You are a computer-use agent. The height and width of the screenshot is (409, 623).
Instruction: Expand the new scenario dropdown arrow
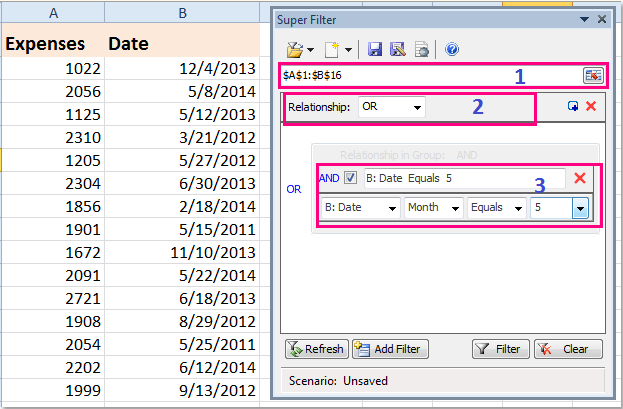click(x=348, y=50)
